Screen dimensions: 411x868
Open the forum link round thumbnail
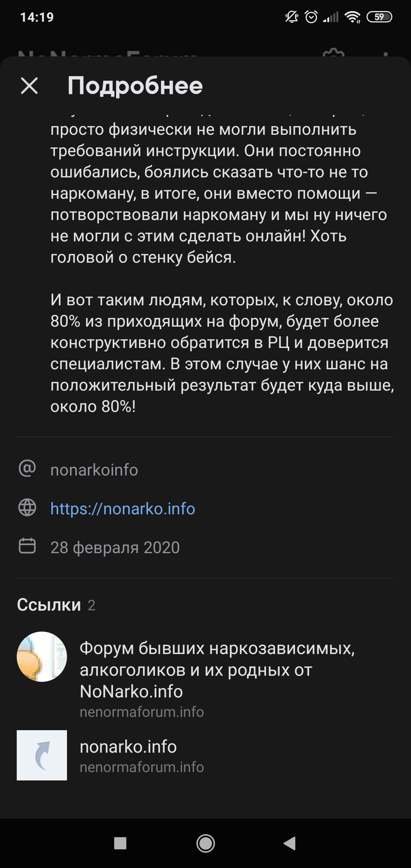[42, 657]
